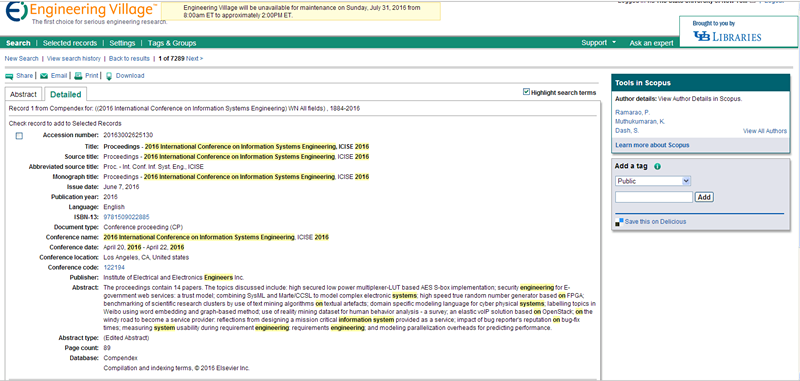
Task: Click the Compendex database value
Action: click(x=120, y=358)
